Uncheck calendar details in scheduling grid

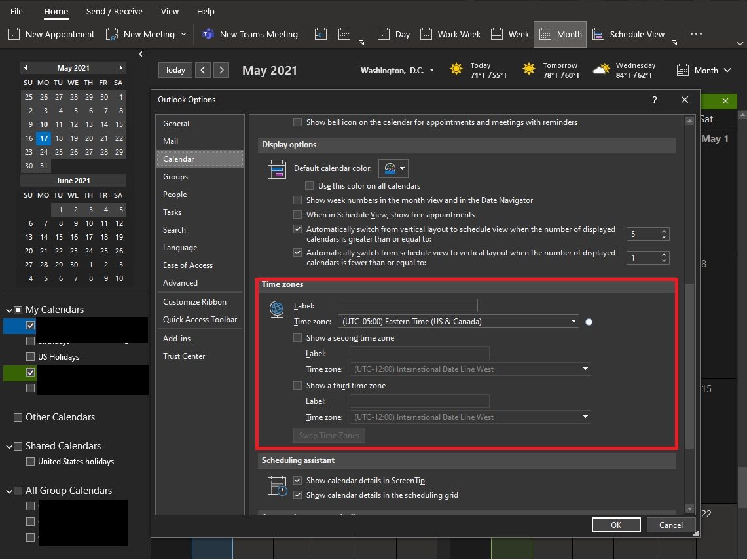coord(298,495)
